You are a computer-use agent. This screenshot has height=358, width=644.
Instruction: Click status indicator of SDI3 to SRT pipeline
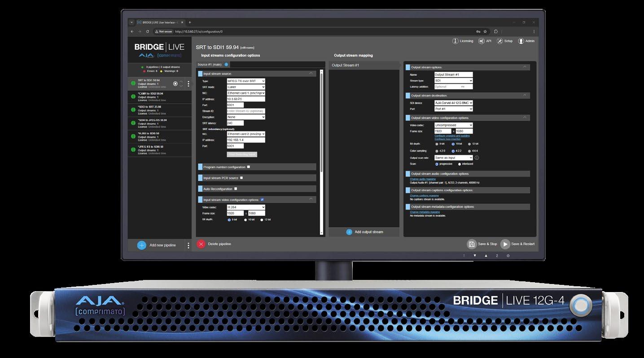[x=133, y=110]
